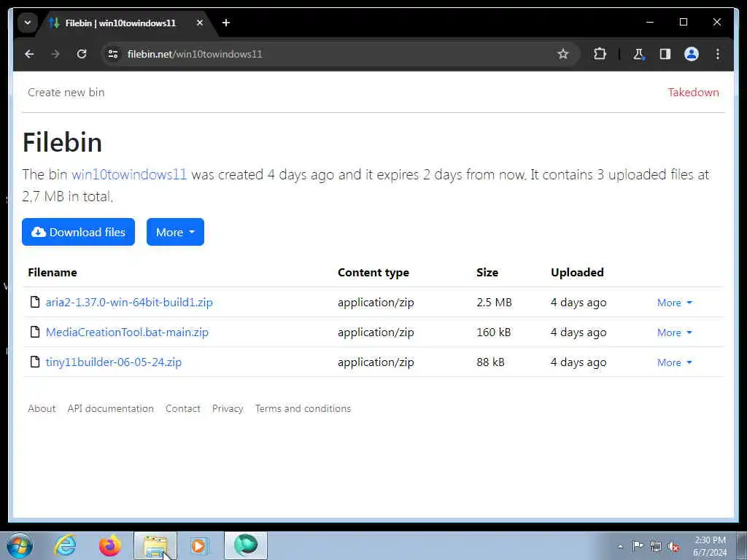Click the taskbar clock showing 2:30 PM
Viewport: 747px width, 560px height.
click(709, 546)
